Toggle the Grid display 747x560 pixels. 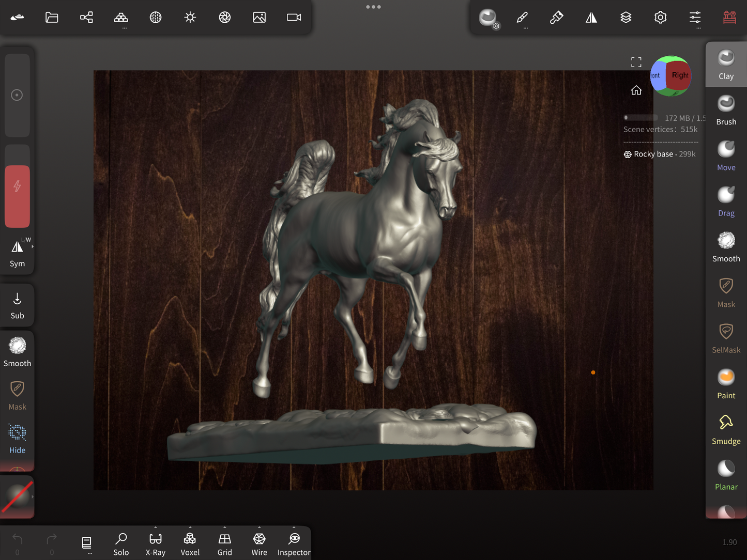click(x=224, y=544)
